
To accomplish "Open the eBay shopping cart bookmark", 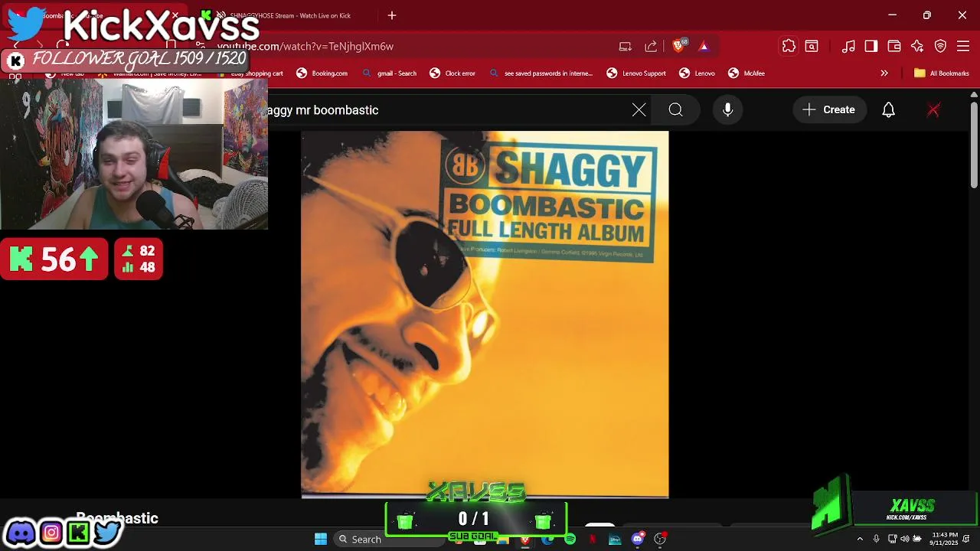I will 250,73.
